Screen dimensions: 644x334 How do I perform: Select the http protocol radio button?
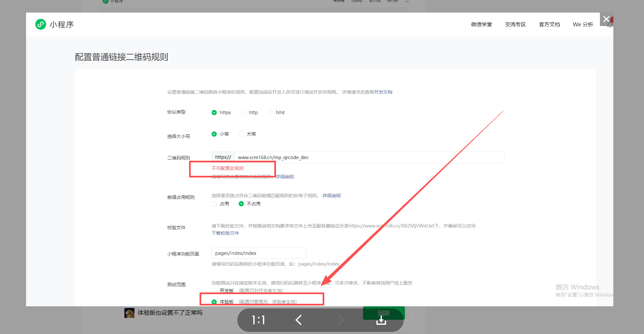pos(243,112)
